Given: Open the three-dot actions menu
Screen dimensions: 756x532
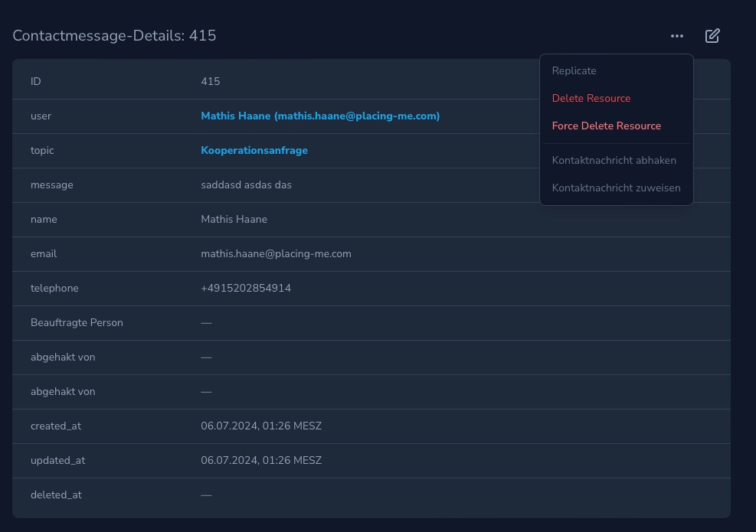Looking at the screenshot, I should (x=676, y=36).
